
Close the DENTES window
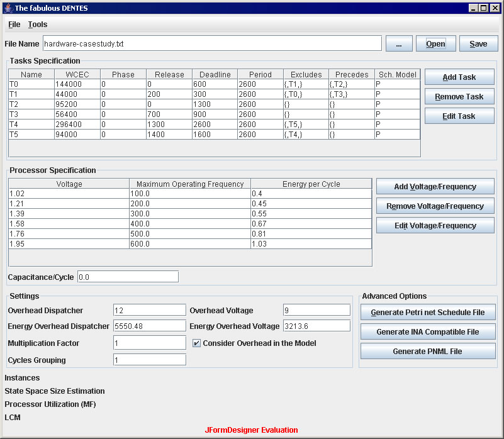(495, 8)
